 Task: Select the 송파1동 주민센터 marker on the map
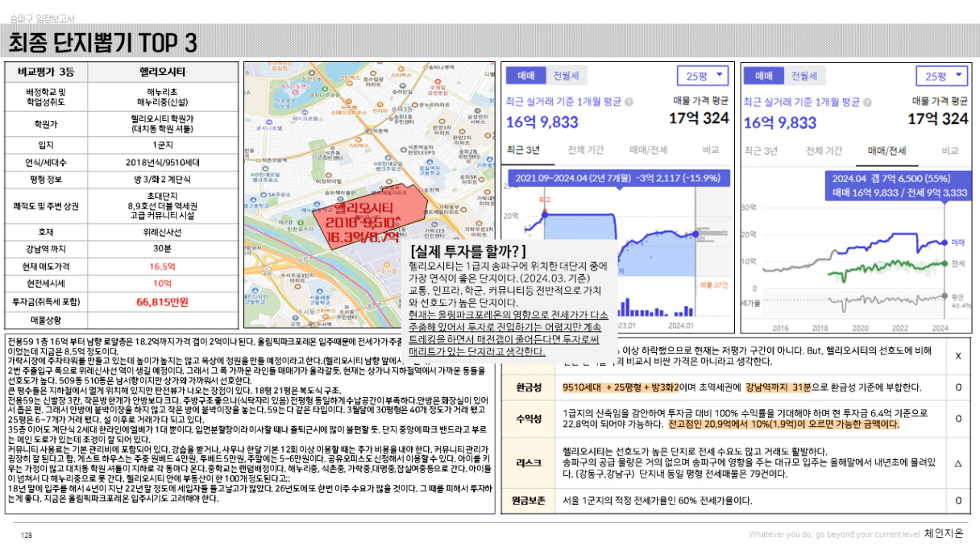point(392,119)
